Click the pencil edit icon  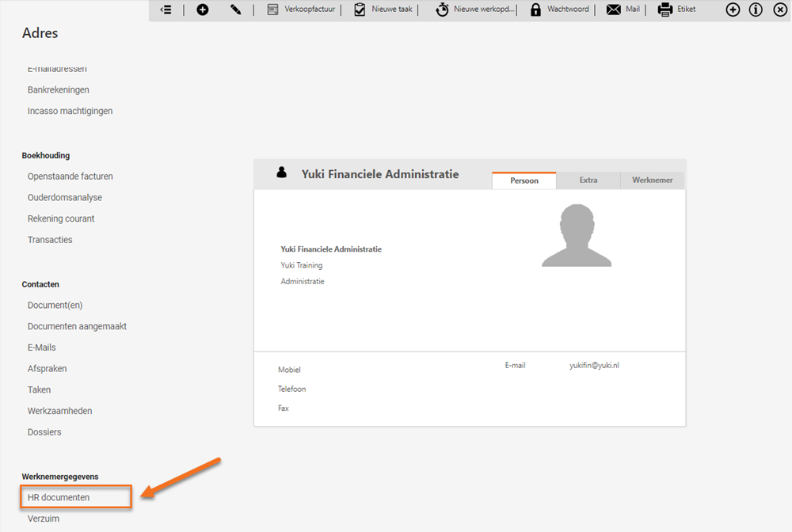(x=236, y=9)
